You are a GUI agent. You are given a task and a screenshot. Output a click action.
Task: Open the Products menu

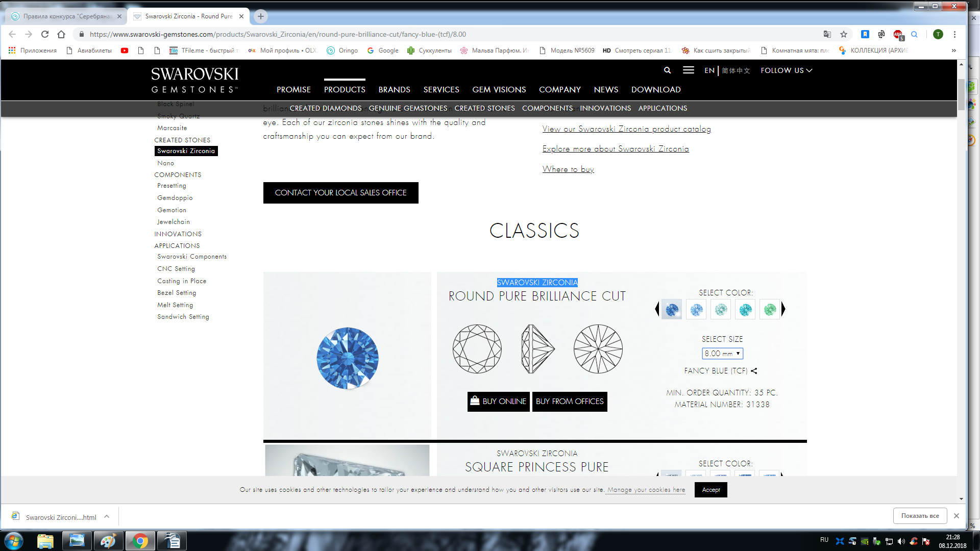coord(345,90)
